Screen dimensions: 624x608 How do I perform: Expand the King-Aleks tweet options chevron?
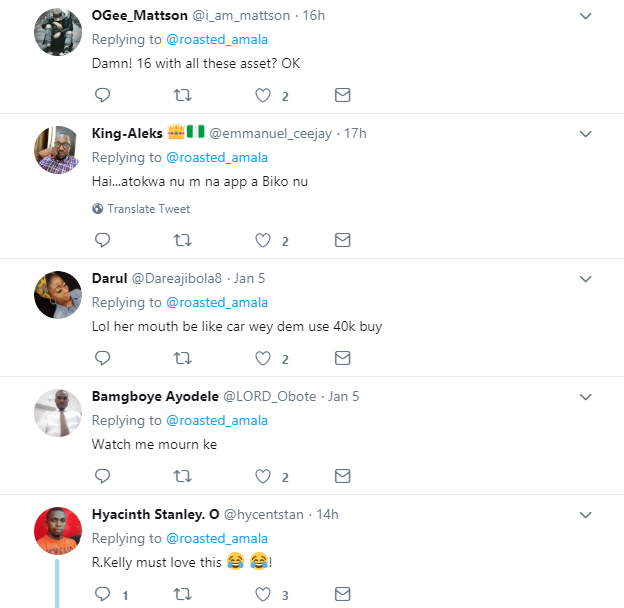coord(587,134)
